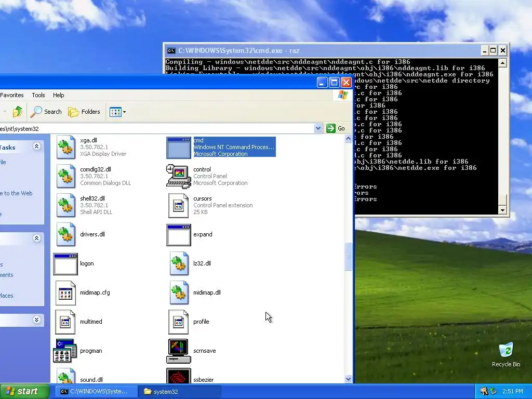The height and width of the screenshot is (399, 532).
Task: Open the Help menu
Action: click(58, 95)
